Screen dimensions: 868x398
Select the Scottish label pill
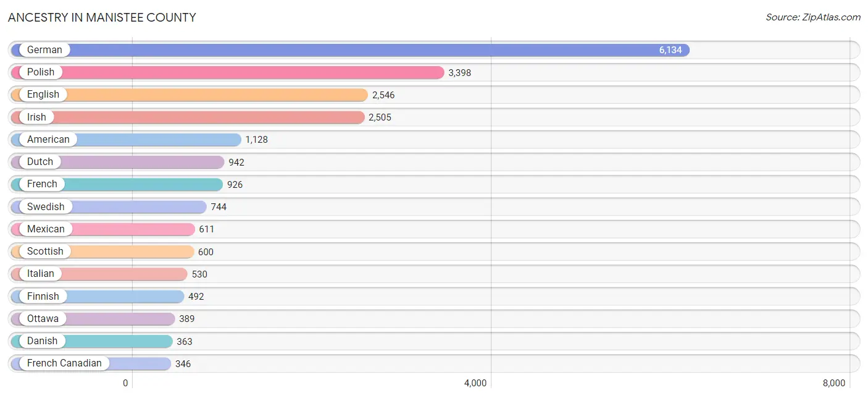pyautogui.click(x=45, y=252)
